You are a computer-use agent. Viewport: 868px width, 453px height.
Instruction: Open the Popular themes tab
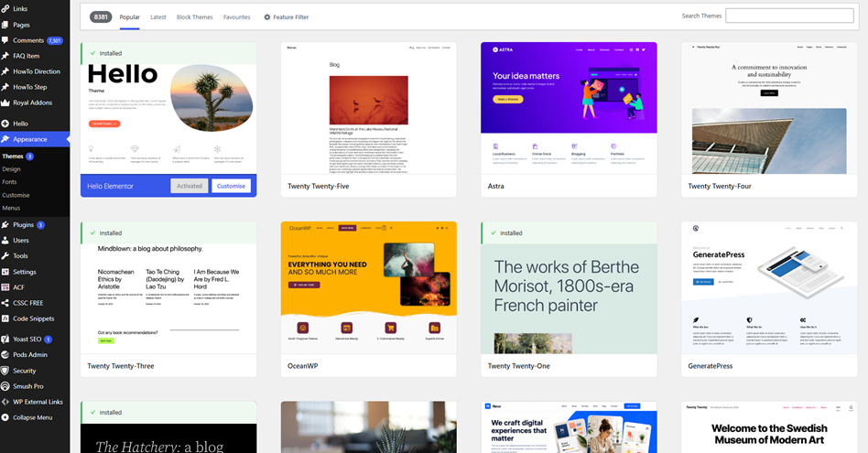[x=129, y=17]
